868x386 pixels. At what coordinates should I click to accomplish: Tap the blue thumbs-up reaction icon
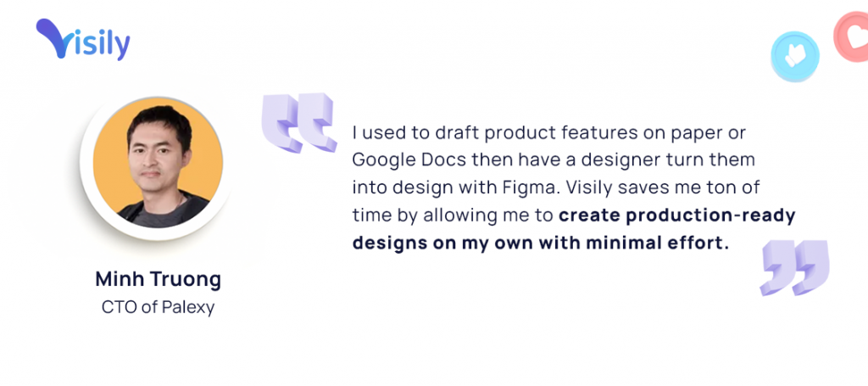tap(795, 56)
